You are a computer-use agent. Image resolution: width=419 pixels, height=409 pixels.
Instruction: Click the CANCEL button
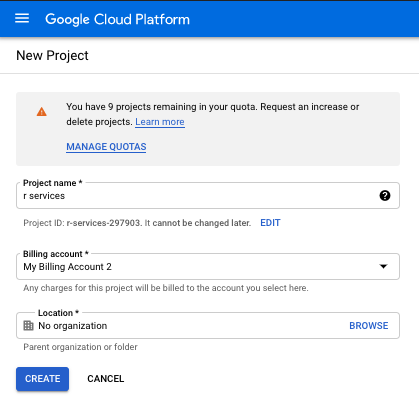tap(106, 379)
